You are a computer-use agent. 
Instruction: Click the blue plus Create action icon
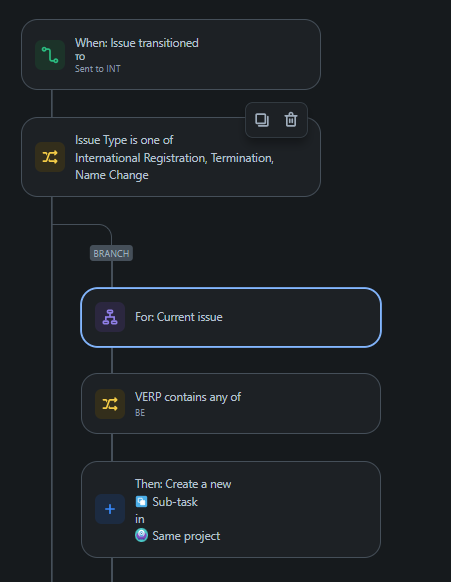(x=110, y=509)
